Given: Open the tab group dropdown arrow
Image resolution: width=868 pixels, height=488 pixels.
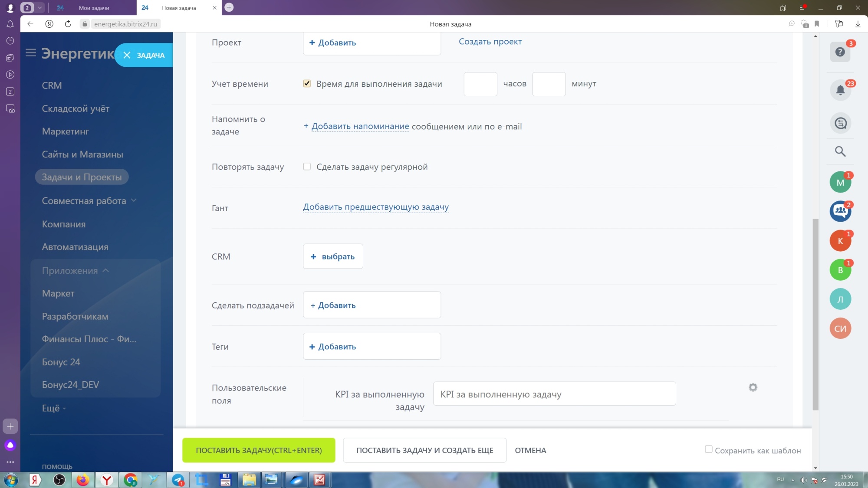Looking at the screenshot, I should [x=39, y=7].
